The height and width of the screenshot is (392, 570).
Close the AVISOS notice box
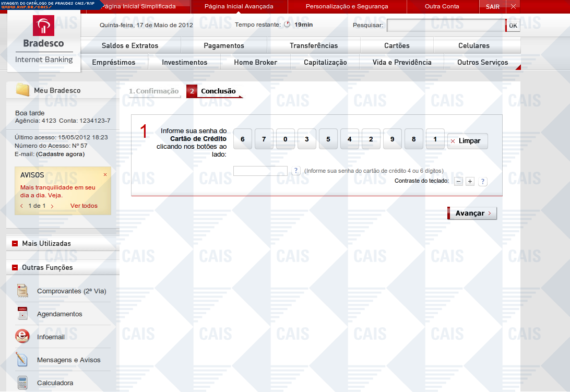point(105,175)
